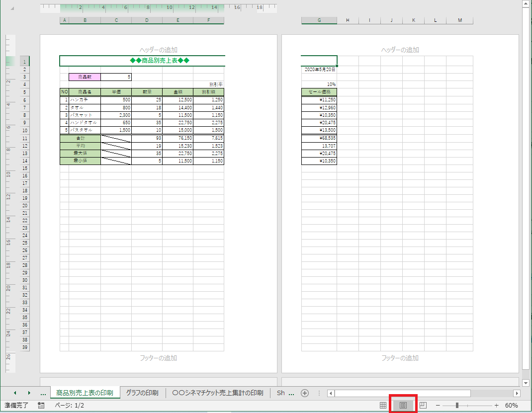
Task: Switch to Page Break Preview view
Action: pyautogui.click(x=423, y=406)
